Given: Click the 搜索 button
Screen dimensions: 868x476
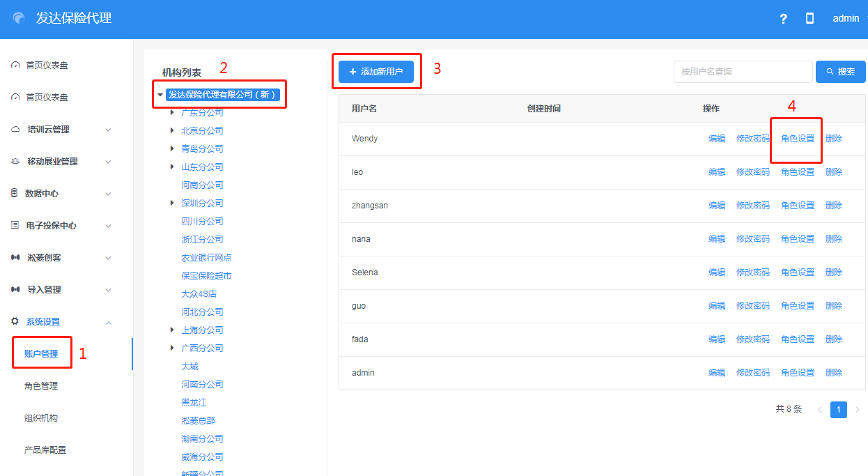Looking at the screenshot, I should click(x=840, y=72).
